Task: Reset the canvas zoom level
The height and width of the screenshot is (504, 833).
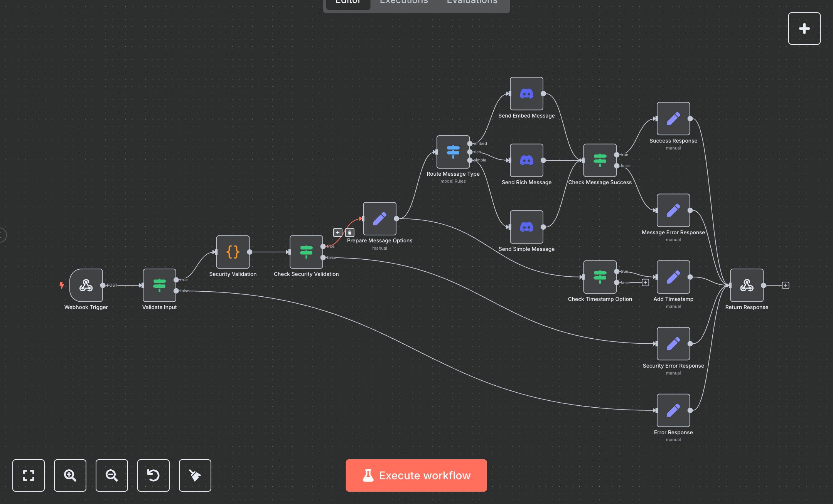Action: 153,475
